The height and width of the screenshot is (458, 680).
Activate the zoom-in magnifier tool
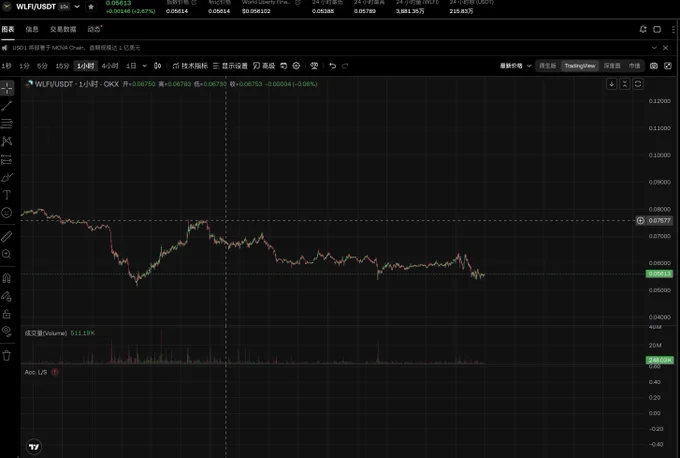(7, 254)
